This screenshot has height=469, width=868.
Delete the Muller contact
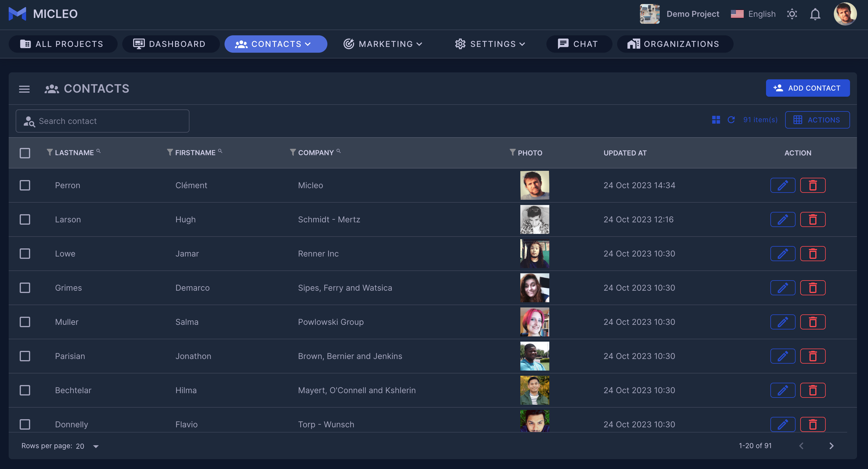(x=813, y=322)
